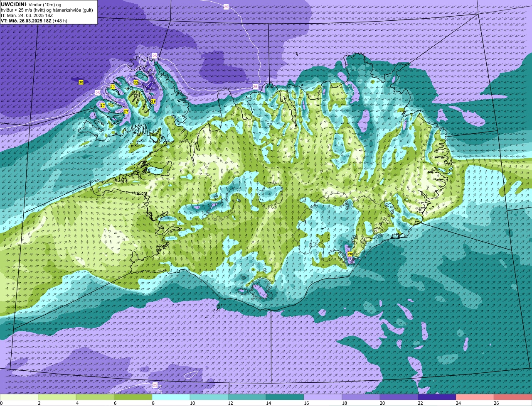
Task: Click the yellow gust label 30 offshore
Action: (x=81, y=82)
